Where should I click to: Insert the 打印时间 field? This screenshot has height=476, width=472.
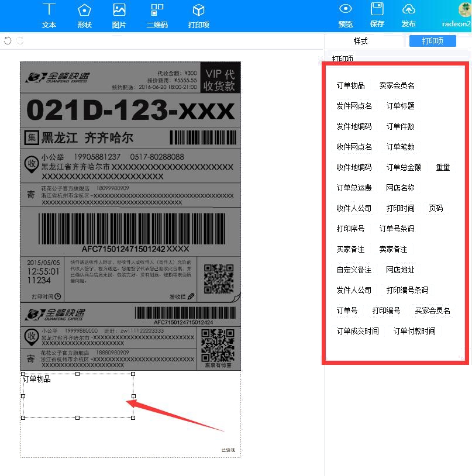pyautogui.click(x=400, y=208)
